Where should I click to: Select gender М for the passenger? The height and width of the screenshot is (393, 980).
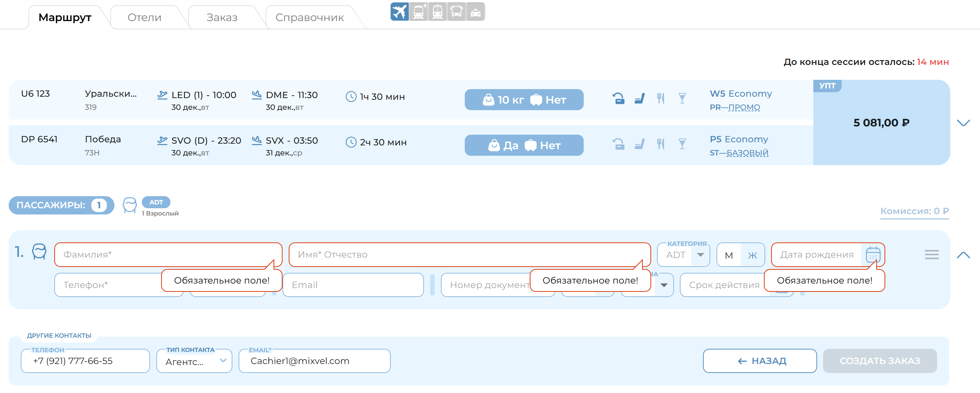click(729, 255)
